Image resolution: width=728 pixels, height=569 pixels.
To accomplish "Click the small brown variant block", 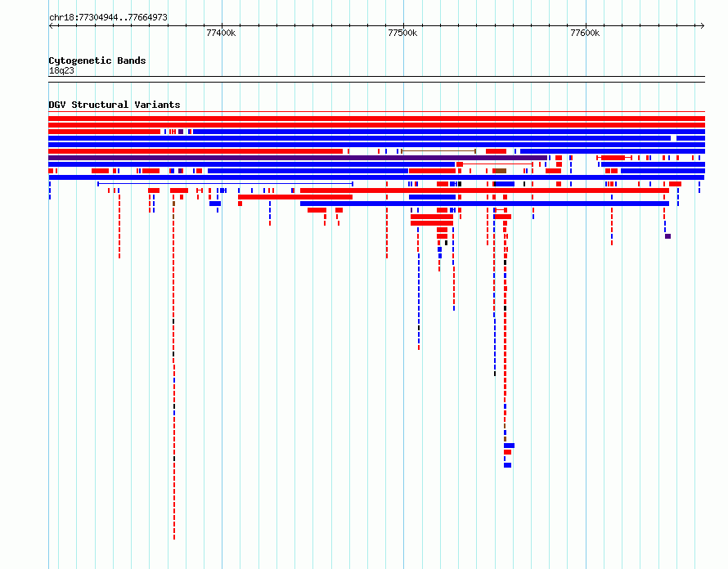I will [x=501, y=171].
